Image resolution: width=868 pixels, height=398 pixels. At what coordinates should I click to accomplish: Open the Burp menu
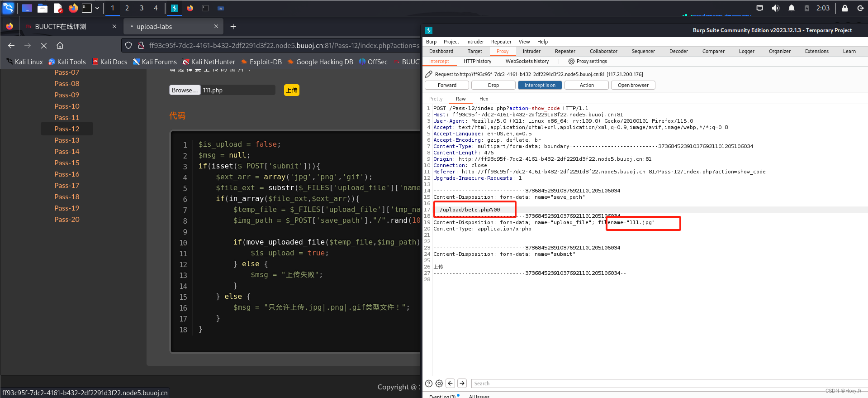(431, 42)
